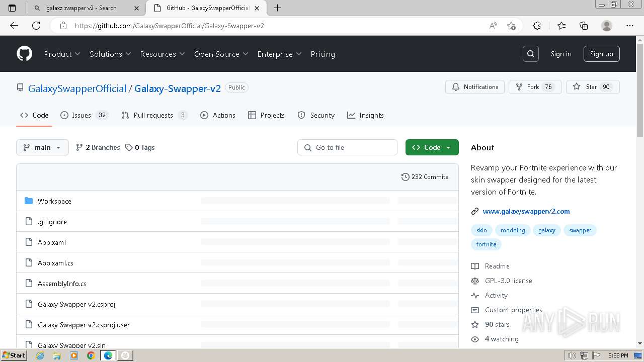
Task: Click the Go to file search field
Action: pyautogui.click(x=347, y=147)
